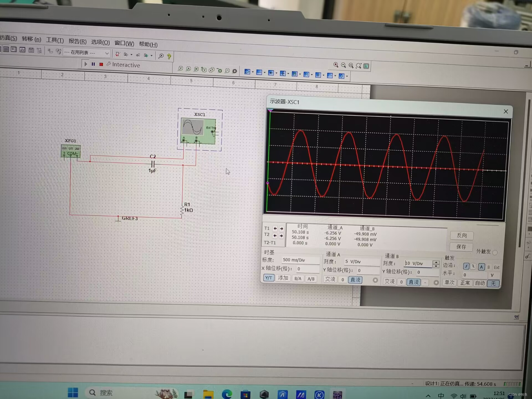Set trigger mode to 单次 single
This screenshot has height=399, width=532.
click(x=449, y=283)
